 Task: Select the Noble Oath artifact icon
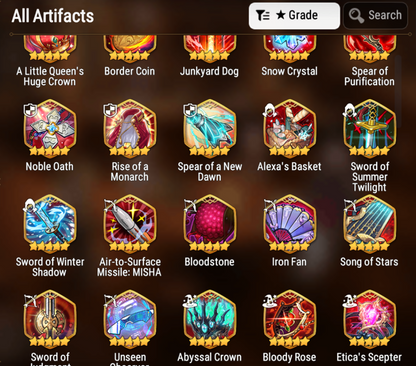pos(50,128)
